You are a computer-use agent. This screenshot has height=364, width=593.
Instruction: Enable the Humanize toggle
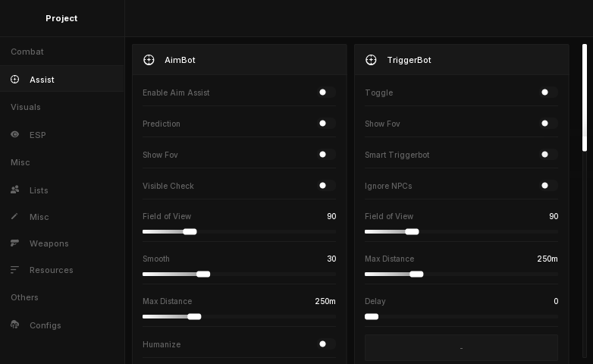pos(326,344)
